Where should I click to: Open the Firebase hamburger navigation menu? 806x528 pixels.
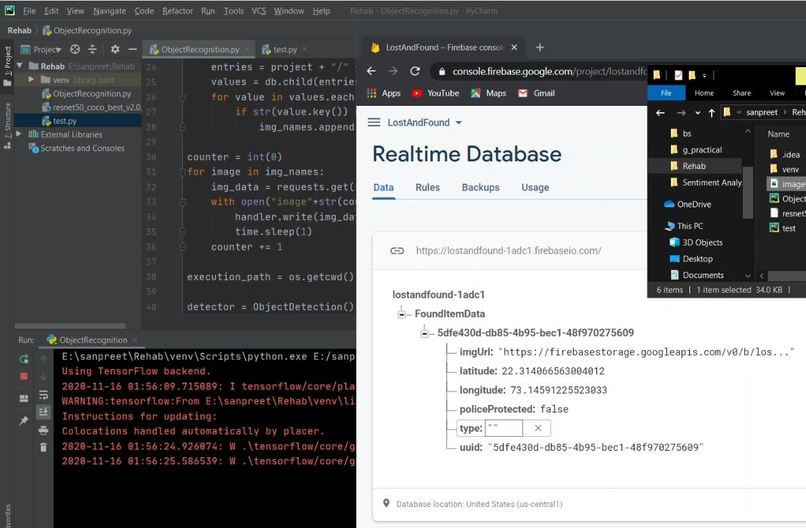coord(374,122)
